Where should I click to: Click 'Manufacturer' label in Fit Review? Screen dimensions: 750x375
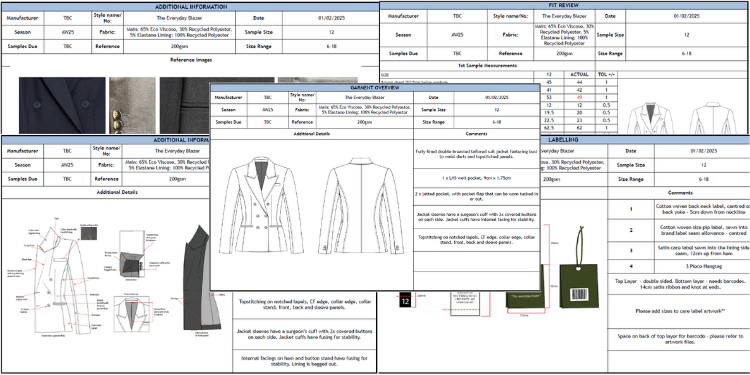tap(403, 15)
